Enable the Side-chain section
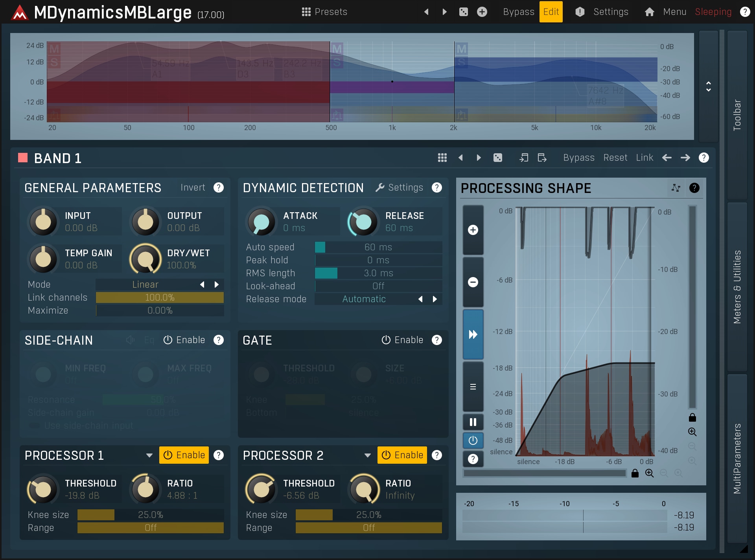The height and width of the screenshot is (560, 755). tap(184, 340)
